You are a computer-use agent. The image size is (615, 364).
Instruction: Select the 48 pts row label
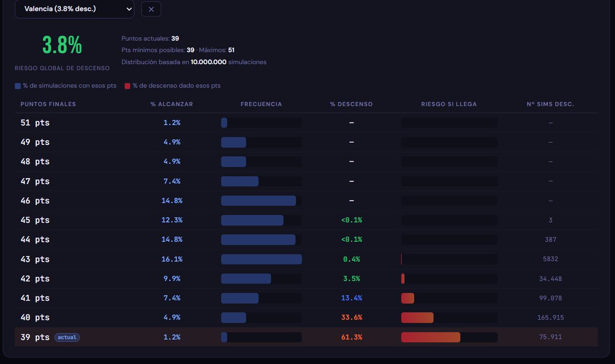(35, 162)
